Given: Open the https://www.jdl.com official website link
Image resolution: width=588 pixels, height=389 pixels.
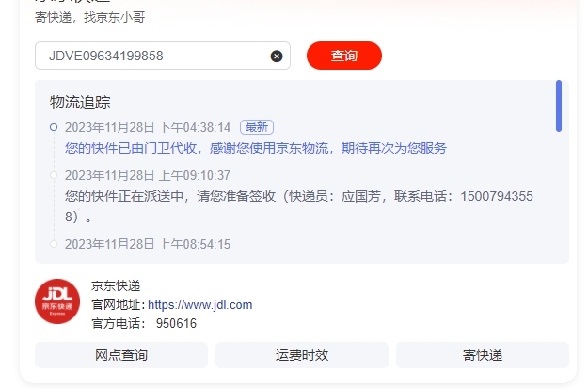Looking at the screenshot, I should [x=199, y=304].
